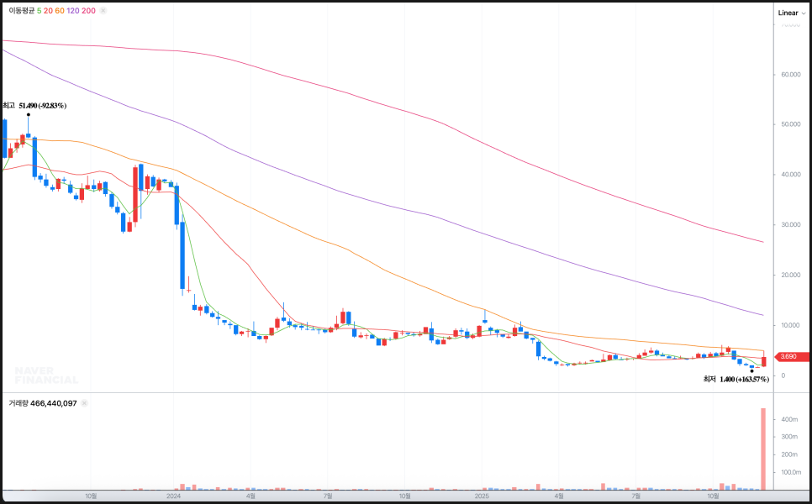Click the NAVER FINANCIAL watermark
Image resolution: width=812 pixels, height=504 pixels.
pos(46,375)
